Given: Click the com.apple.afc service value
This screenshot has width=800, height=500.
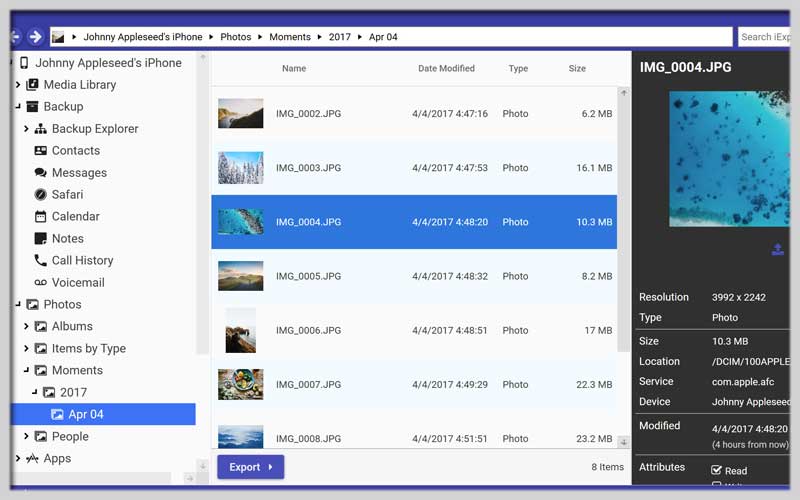Looking at the screenshot, I should point(743,382).
